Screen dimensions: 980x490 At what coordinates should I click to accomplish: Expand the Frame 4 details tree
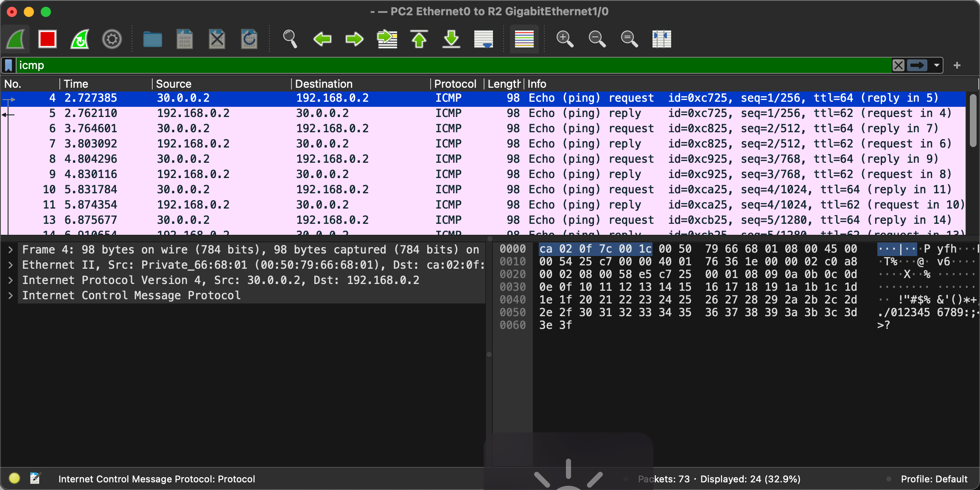click(11, 250)
